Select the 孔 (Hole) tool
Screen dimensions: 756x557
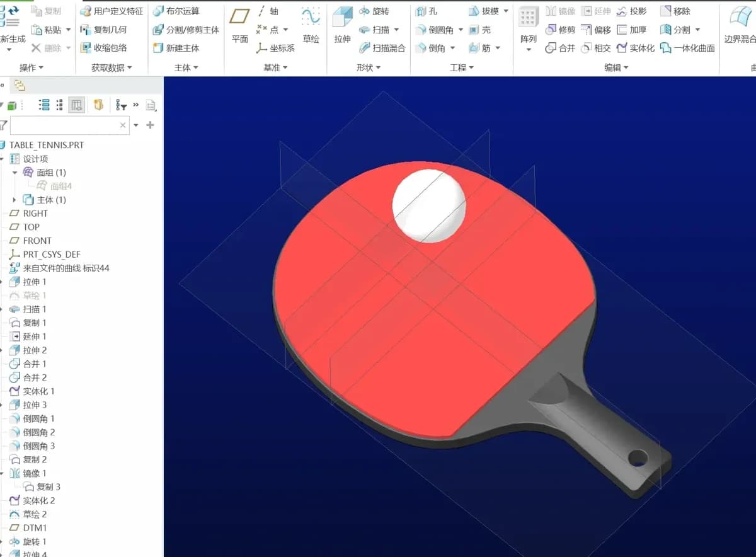point(427,11)
